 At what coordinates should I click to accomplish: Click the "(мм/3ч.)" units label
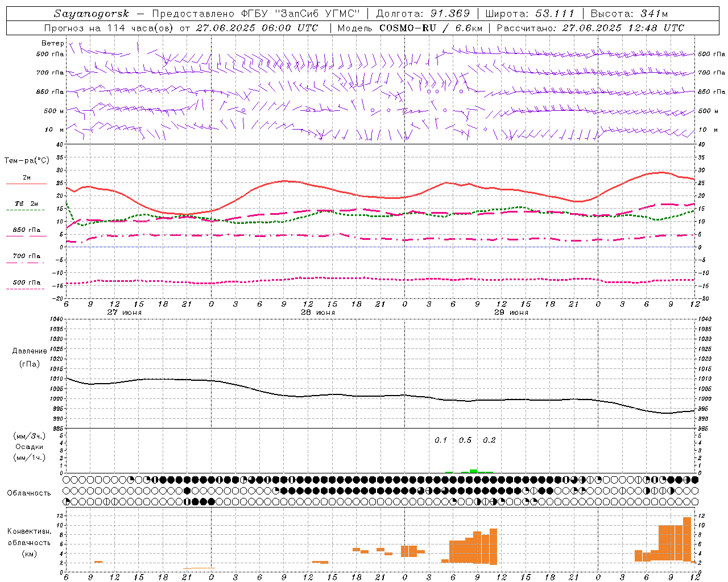29,436
